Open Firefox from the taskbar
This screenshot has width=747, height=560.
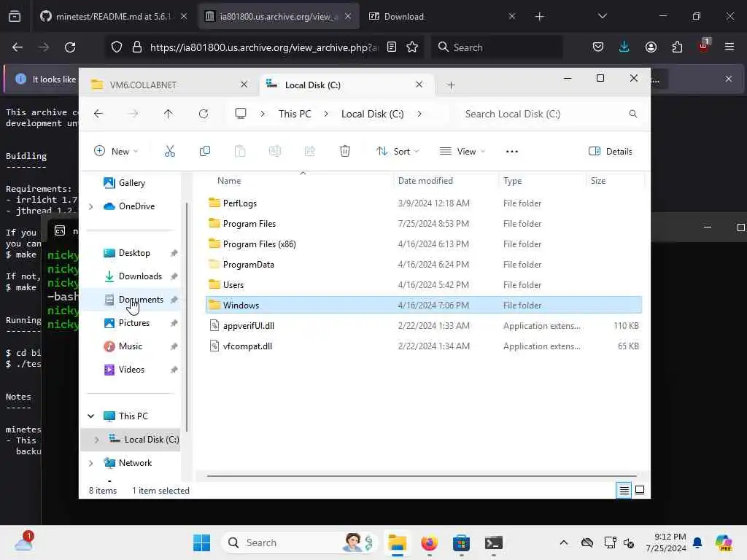[429, 542]
